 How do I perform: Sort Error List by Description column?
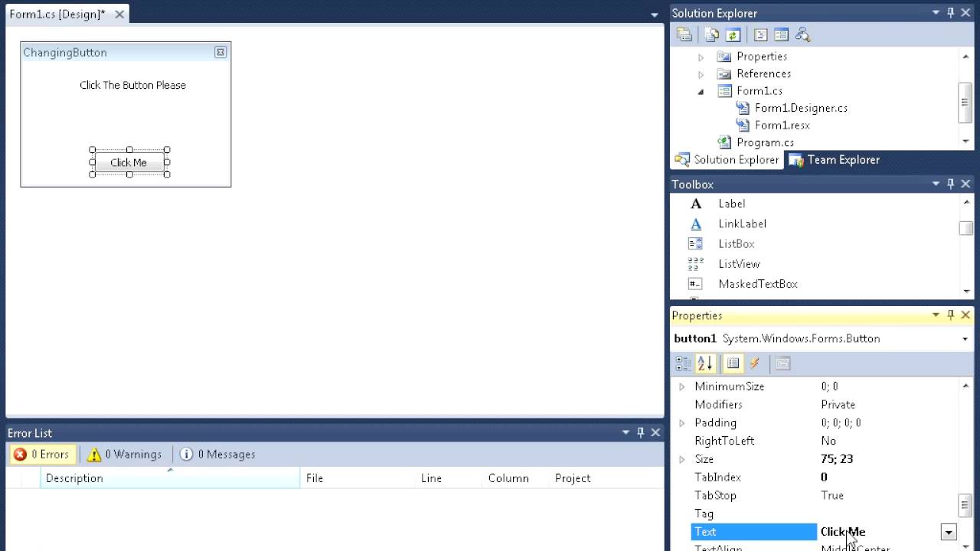170,478
